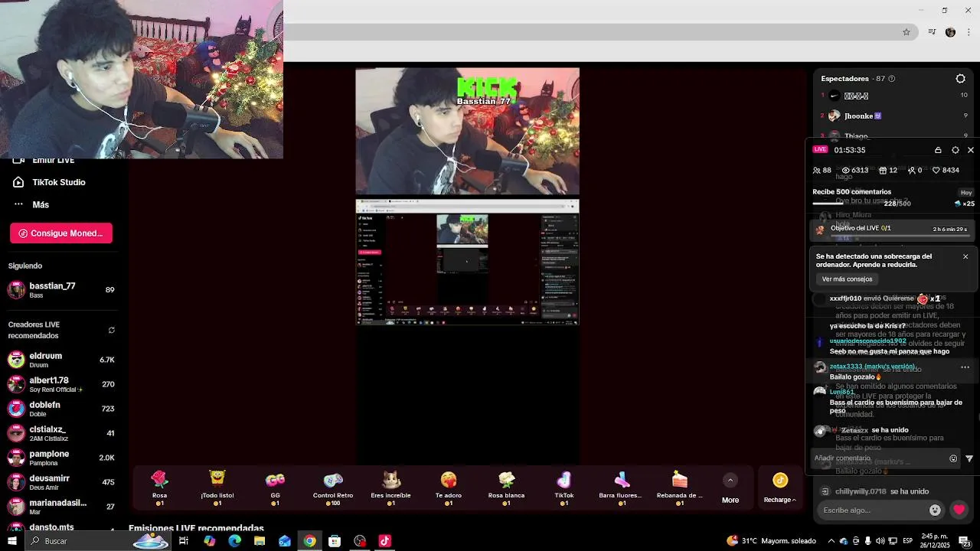This screenshot has height=551, width=980.
Task: Open the Más sidebar menu
Action: [x=32, y=204]
